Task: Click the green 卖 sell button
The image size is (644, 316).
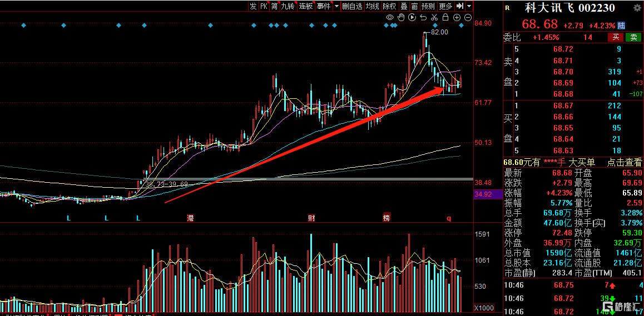Action: pyautogui.click(x=633, y=37)
